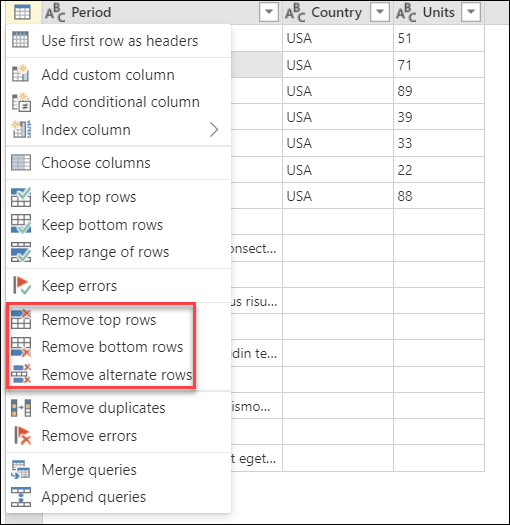Choose Use first row as headers
The height and width of the screenshot is (525, 510).
[x=119, y=41]
